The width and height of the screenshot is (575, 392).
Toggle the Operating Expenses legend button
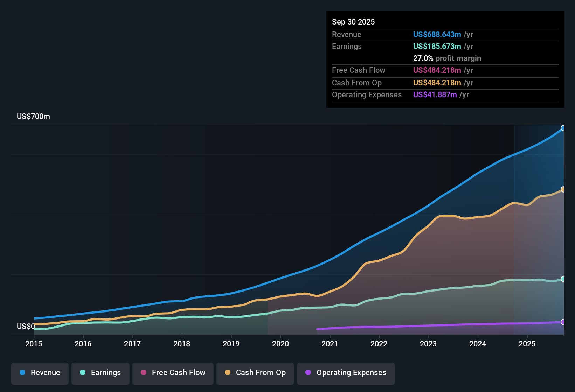pos(346,373)
